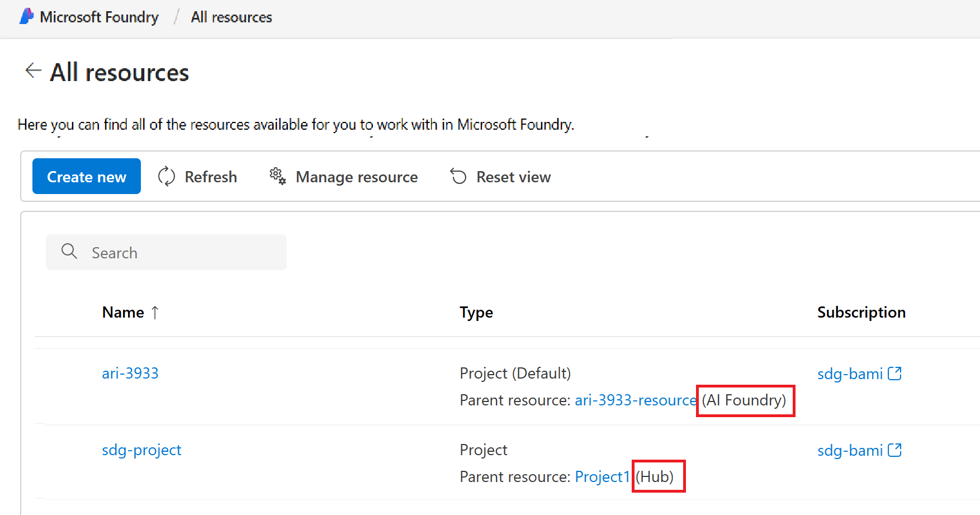Screen dimensions: 980x515
Task: Open sdg-bami subscription via external link icon
Action: [x=895, y=372]
